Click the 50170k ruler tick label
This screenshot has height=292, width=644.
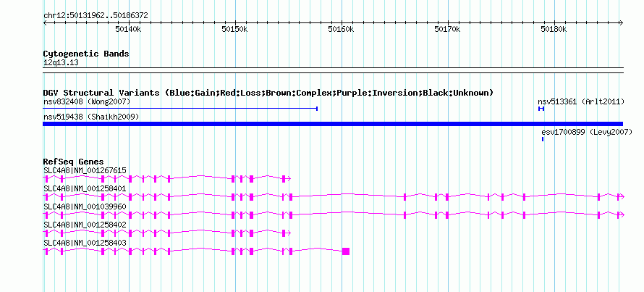point(448,29)
